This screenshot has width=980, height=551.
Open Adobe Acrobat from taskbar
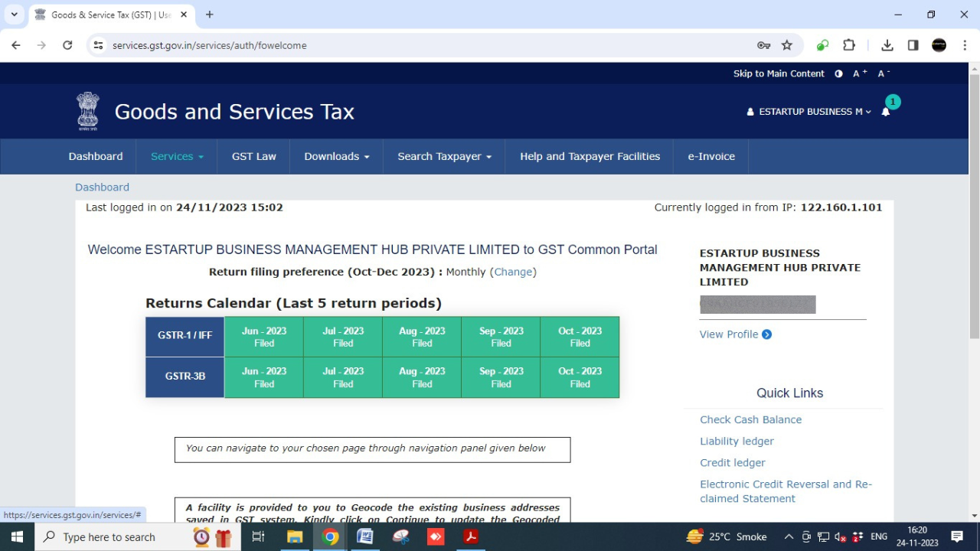(471, 536)
